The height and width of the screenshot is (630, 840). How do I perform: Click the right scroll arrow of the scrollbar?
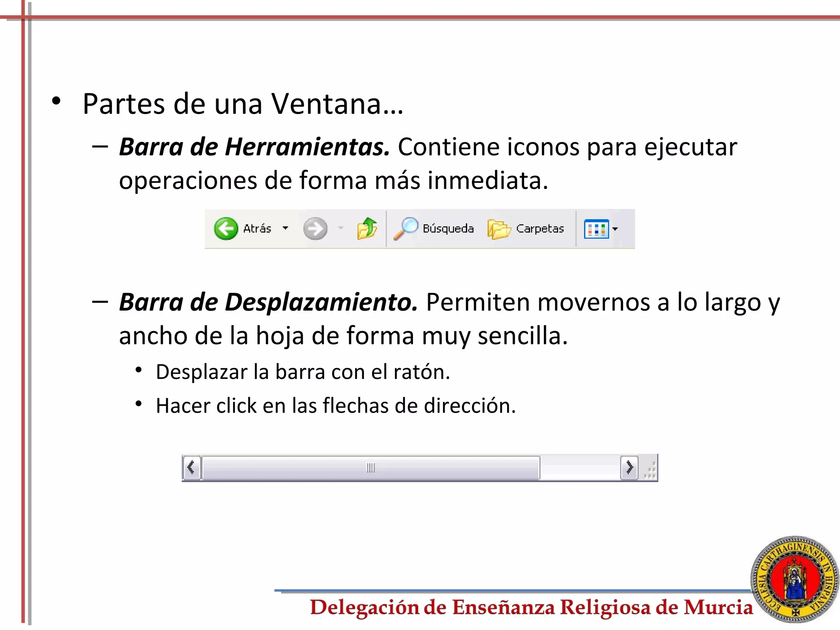point(629,467)
